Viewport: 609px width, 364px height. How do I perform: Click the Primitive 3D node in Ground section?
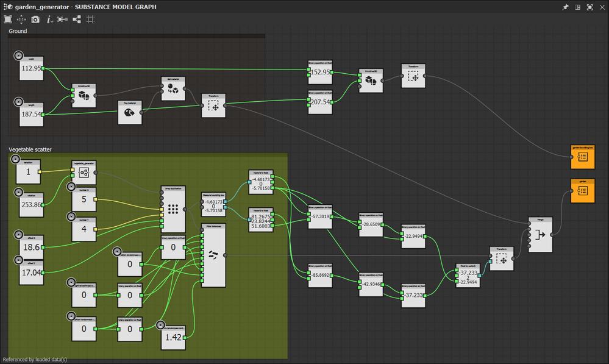[83, 95]
